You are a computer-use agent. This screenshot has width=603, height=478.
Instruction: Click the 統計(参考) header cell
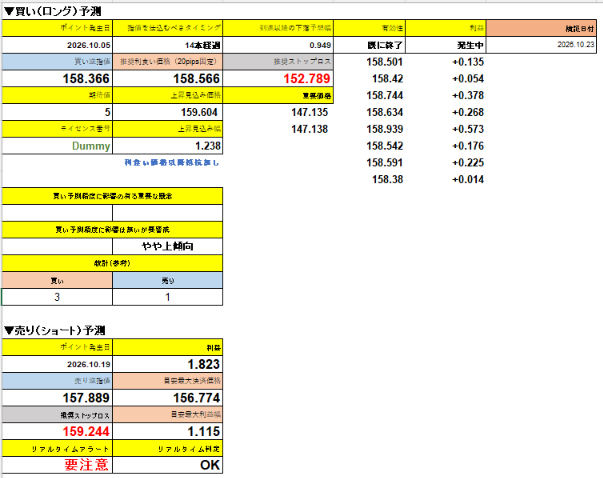[x=112, y=263]
